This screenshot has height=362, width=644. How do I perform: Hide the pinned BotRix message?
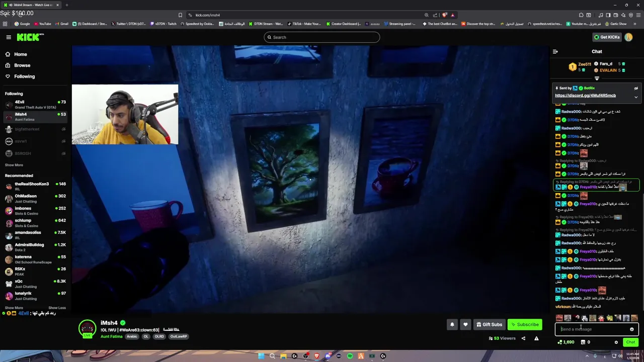636,88
